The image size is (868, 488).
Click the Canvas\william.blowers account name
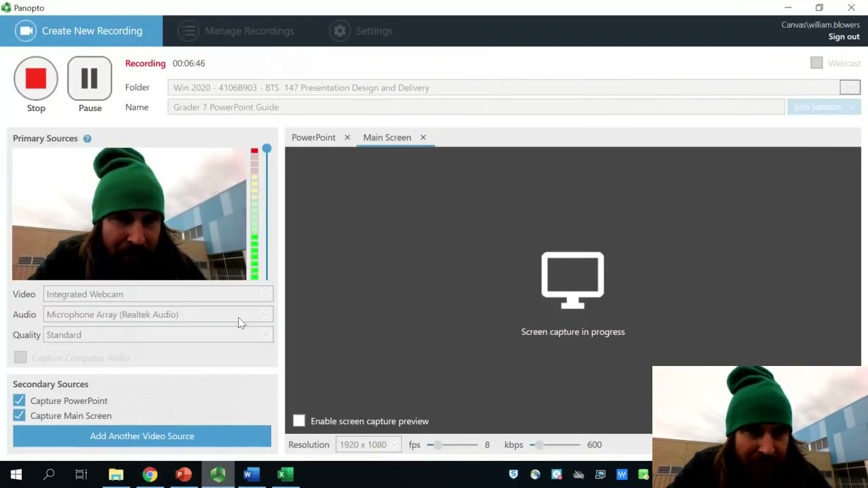click(821, 25)
